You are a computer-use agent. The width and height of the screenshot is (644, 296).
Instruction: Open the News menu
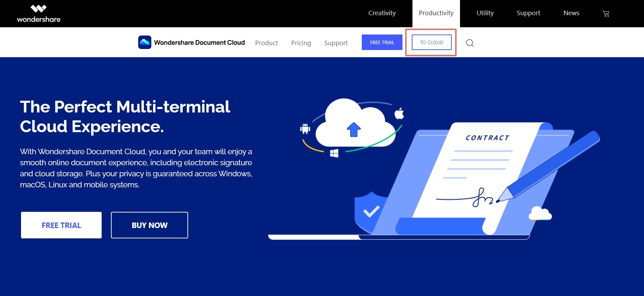click(571, 13)
